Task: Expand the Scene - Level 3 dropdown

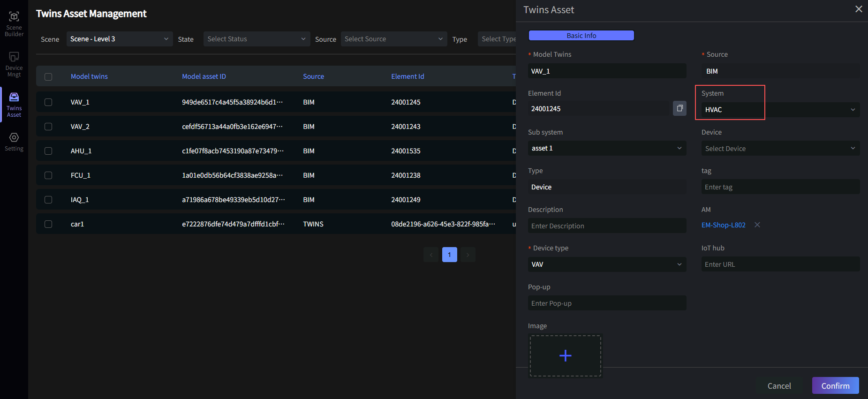Action: 120,39
